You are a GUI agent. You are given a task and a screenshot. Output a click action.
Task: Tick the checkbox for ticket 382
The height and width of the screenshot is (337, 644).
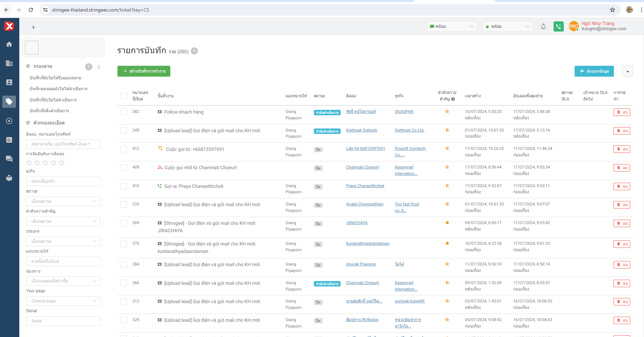124,112
